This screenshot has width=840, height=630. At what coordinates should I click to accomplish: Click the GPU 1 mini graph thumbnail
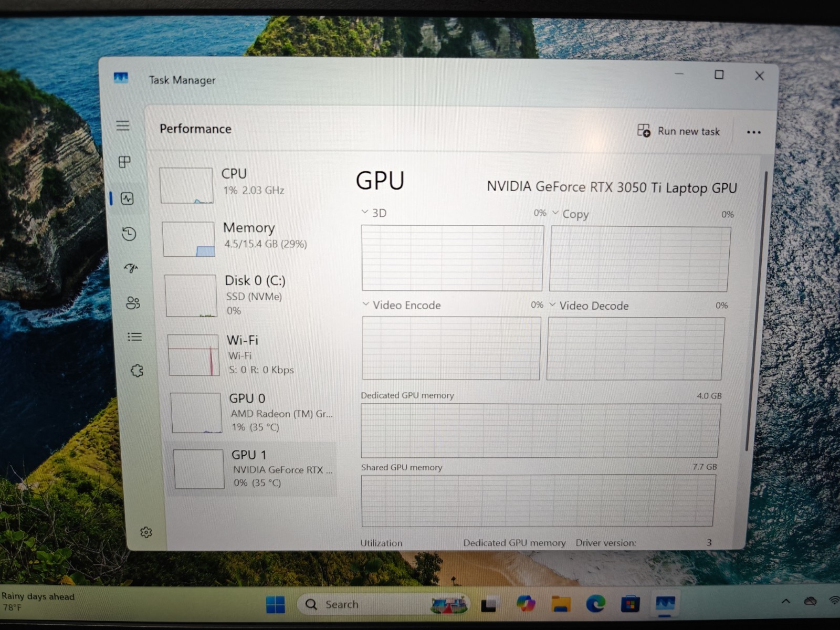199,469
